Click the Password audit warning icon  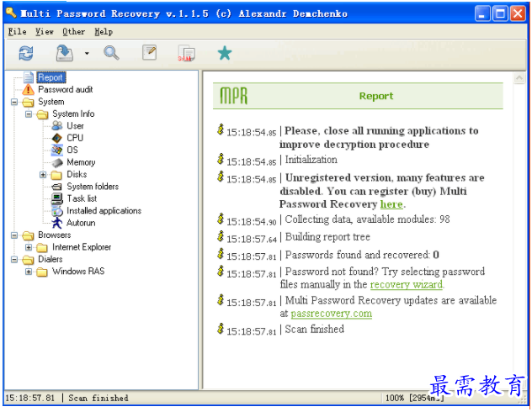click(x=28, y=89)
